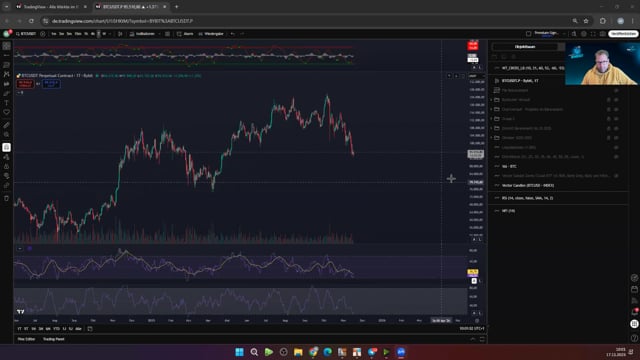The width and height of the screenshot is (640, 360).
Task: Open the calendar in right sidebar
Action: click(x=634, y=289)
